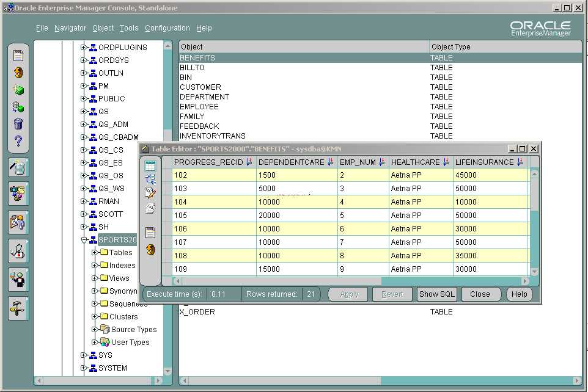
Task: Click the navigator tree scroll down arrow
Action: coord(167,371)
